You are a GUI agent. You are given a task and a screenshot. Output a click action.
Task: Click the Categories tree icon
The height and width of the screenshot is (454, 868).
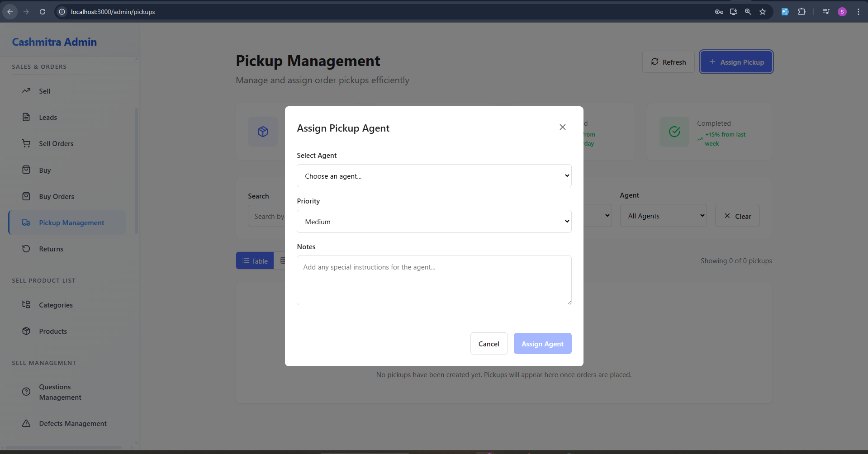(x=26, y=305)
